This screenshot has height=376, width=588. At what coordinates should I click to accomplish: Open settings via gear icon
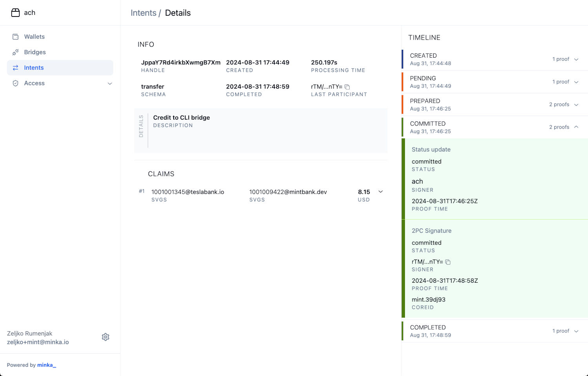pos(105,337)
